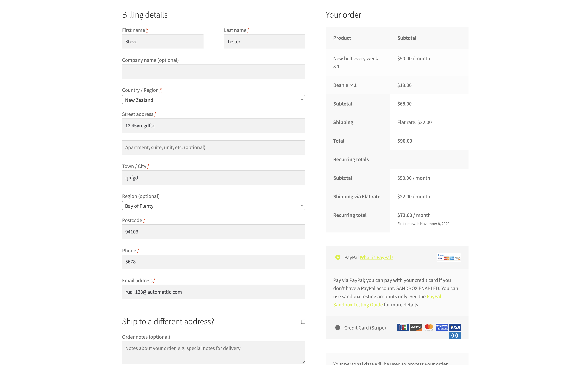Click the Email address field

(213, 292)
